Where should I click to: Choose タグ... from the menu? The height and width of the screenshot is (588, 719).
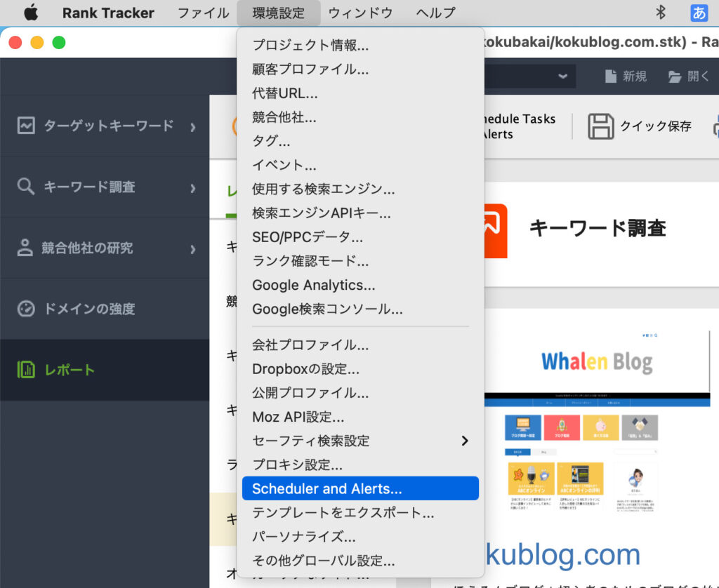click(x=360, y=141)
